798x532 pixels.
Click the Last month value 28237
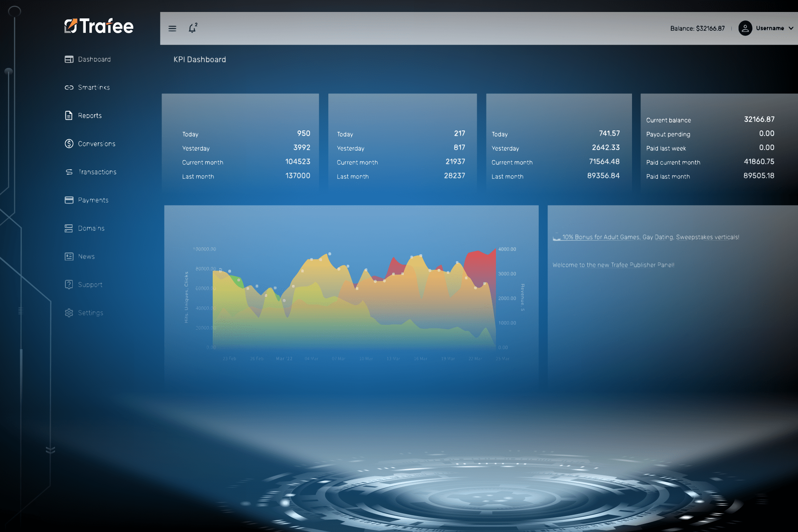tap(454, 176)
